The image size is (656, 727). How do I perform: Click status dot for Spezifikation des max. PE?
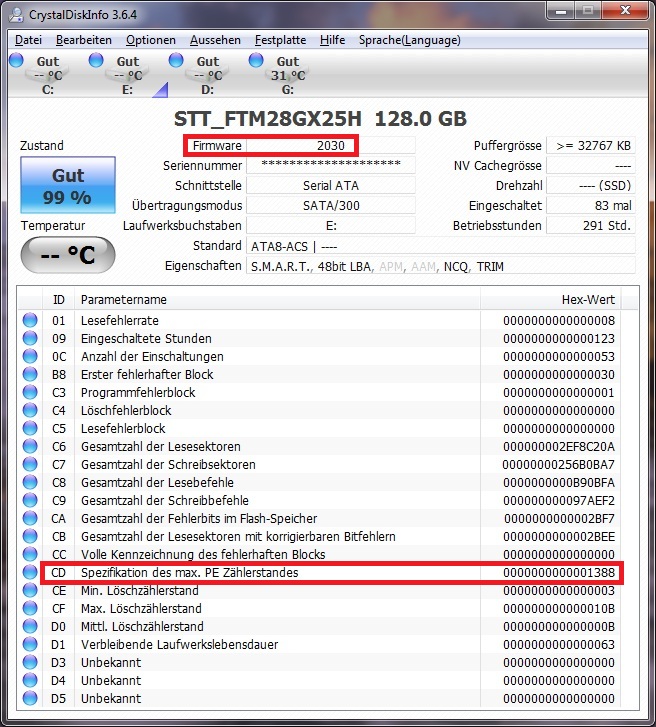[x=30, y=572]
